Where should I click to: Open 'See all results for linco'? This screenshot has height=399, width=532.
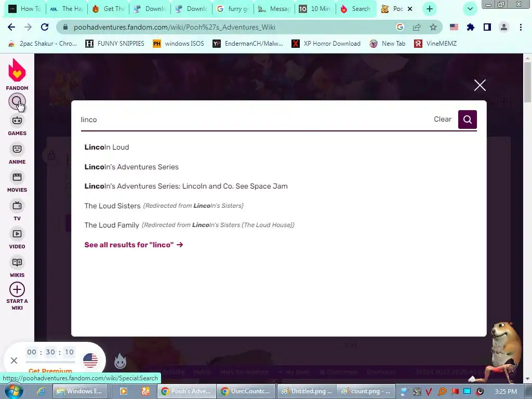(134, 245)
